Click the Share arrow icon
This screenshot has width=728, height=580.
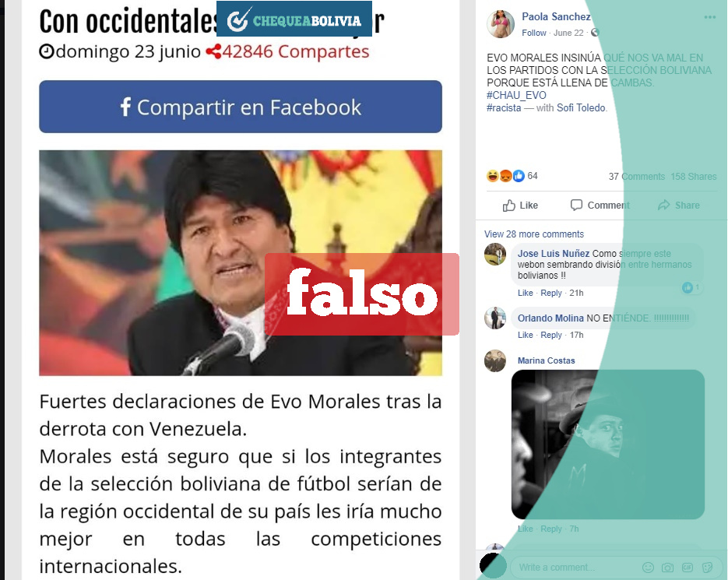[x=664, y=205]
